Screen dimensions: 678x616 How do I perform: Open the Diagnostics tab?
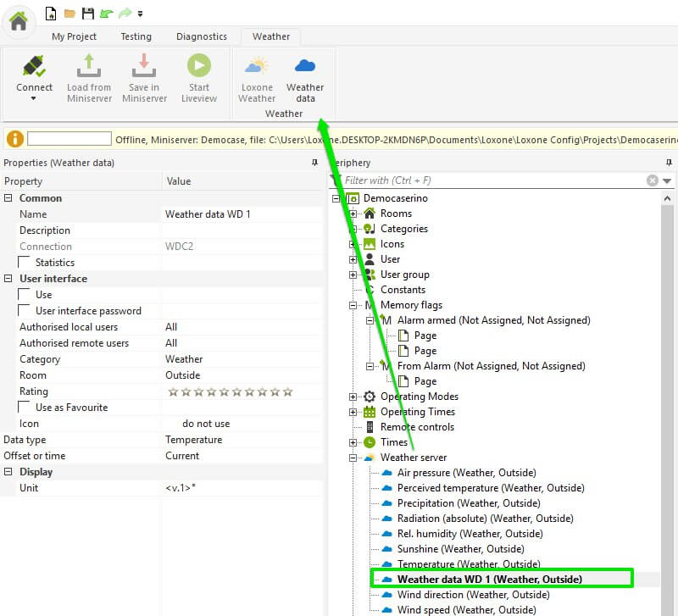[201, 36]
